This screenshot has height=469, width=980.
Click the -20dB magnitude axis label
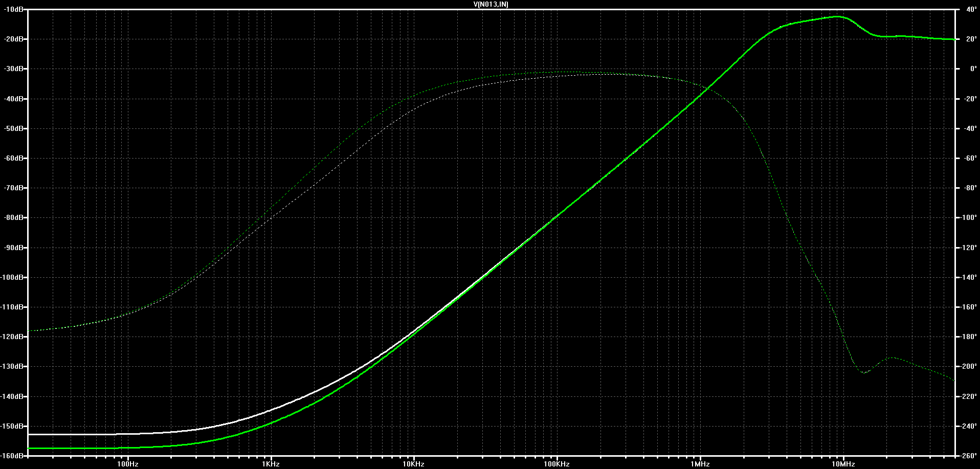point(14,39)
